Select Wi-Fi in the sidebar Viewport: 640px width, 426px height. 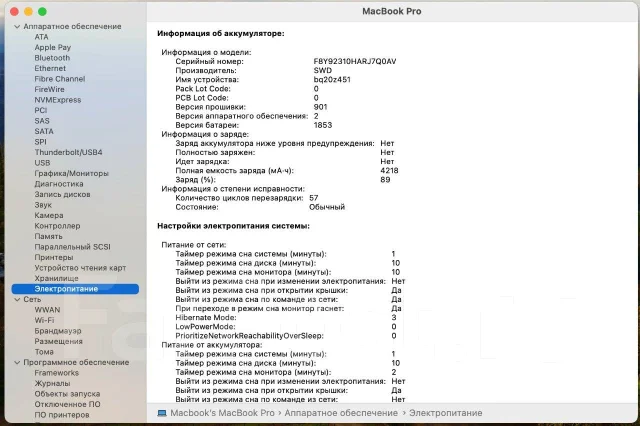tap(44, 320)
